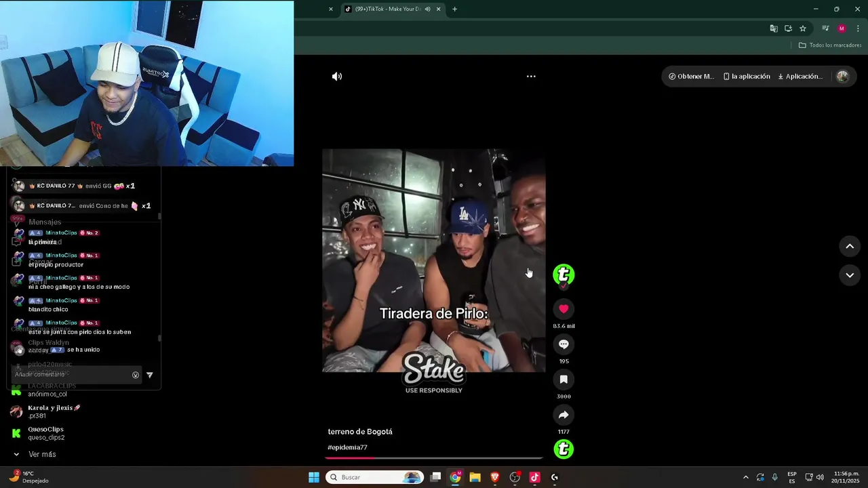Click 'la aplicación' mobile app button
The image size is (868, 488).
(x=747, y=77)
